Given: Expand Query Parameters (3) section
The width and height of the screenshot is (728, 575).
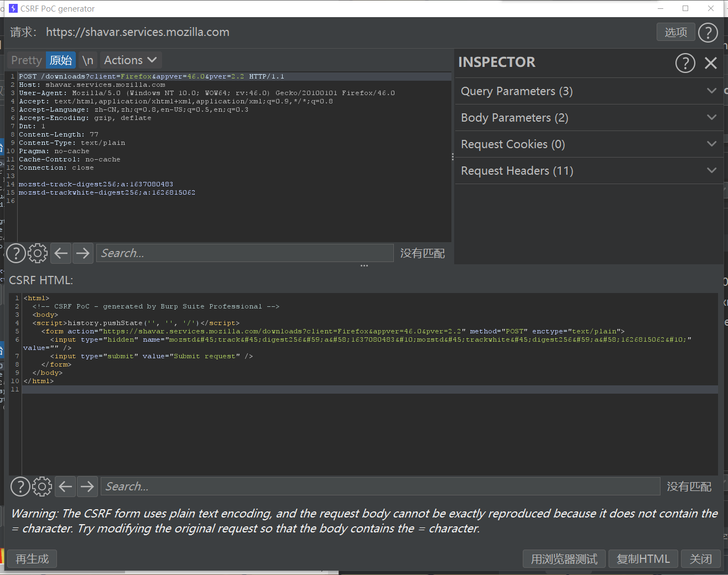Looking at the screenshot, I should (589, 91).
